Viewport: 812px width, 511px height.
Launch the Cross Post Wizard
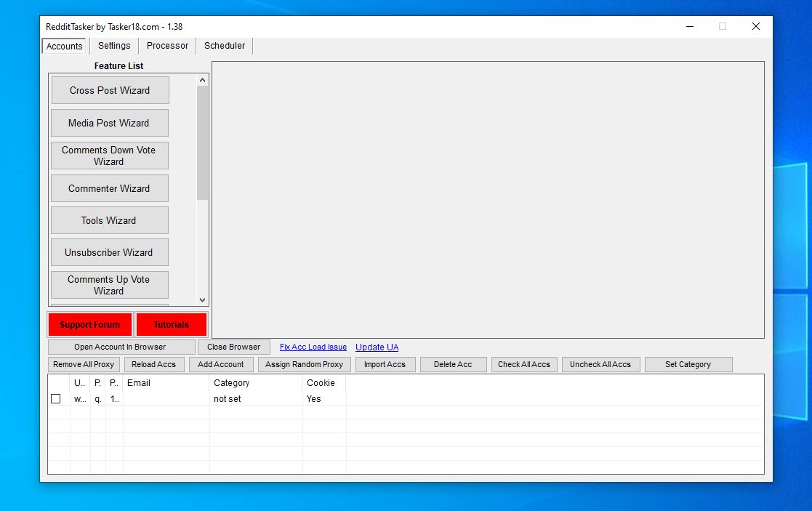[110, 90]
